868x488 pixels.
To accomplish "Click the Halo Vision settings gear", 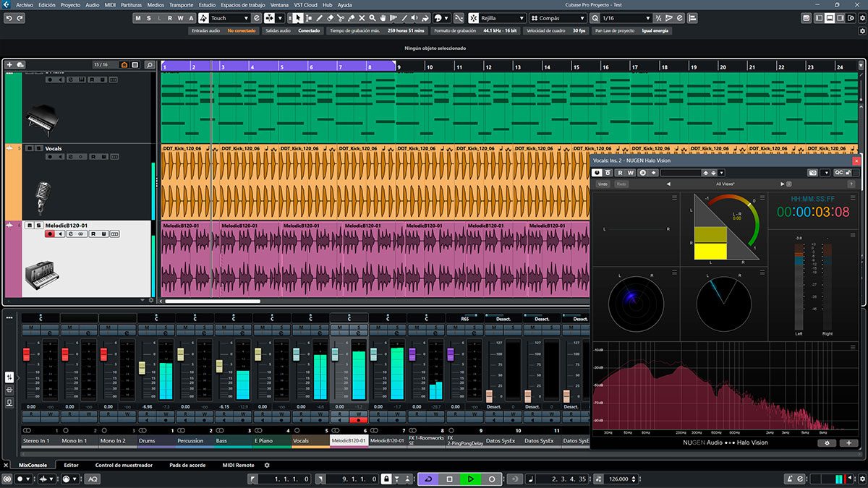I will pyautogui.click(x=827, y=442).
